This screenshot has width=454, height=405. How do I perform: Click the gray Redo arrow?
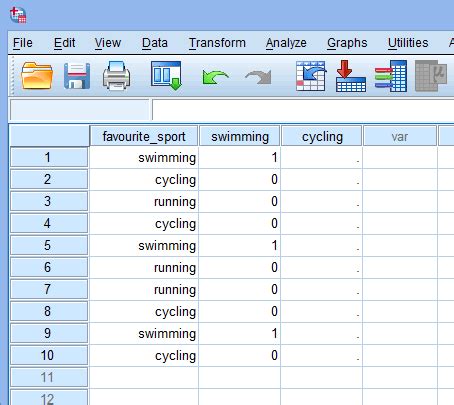259,77
